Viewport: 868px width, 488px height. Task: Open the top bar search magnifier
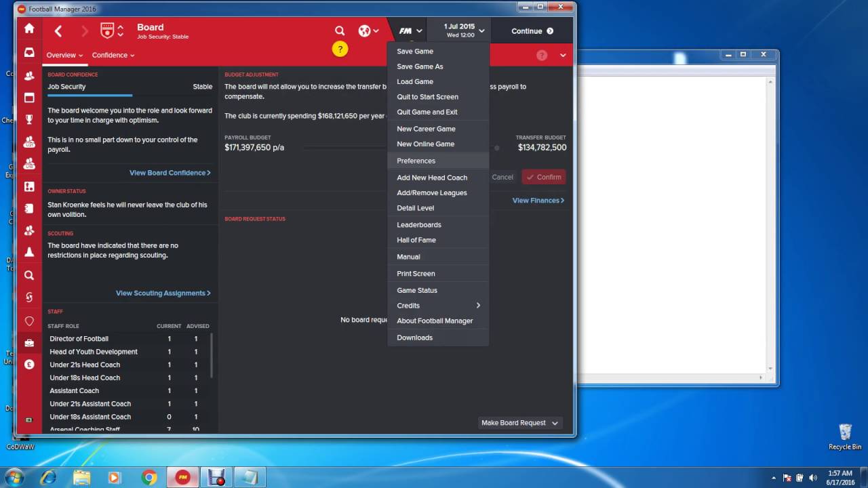point(340,30)
